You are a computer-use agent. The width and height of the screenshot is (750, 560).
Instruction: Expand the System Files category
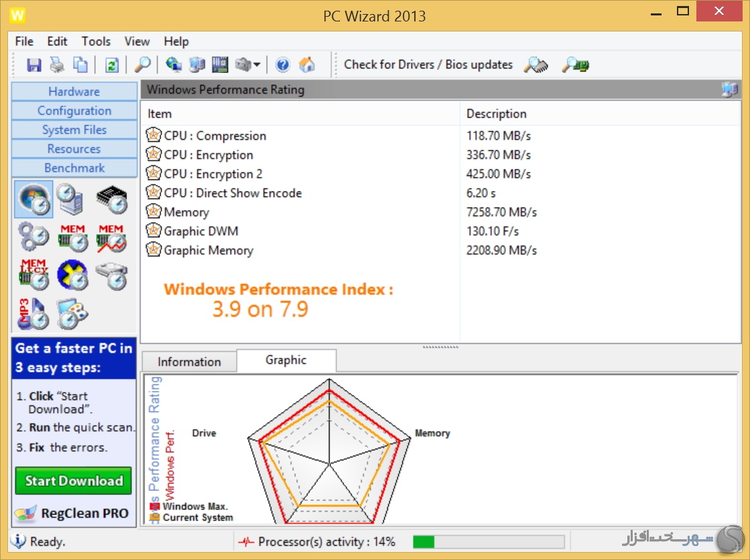[x=74, y=129]
